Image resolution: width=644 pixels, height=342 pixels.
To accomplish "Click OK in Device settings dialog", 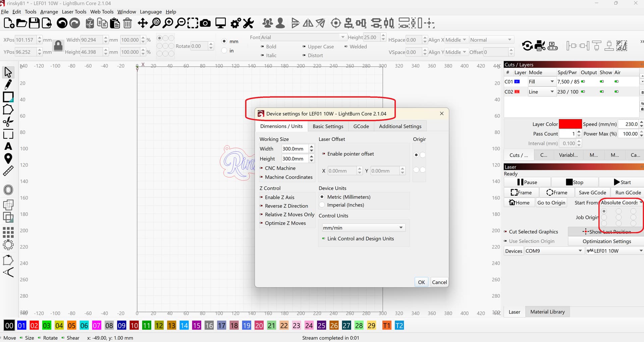I will (421, 282).
